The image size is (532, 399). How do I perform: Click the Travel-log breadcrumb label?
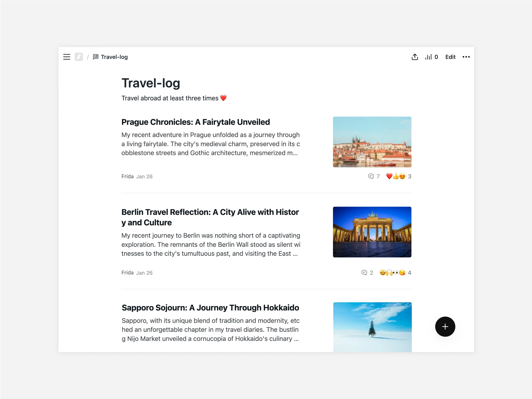(x=114, y=57)
